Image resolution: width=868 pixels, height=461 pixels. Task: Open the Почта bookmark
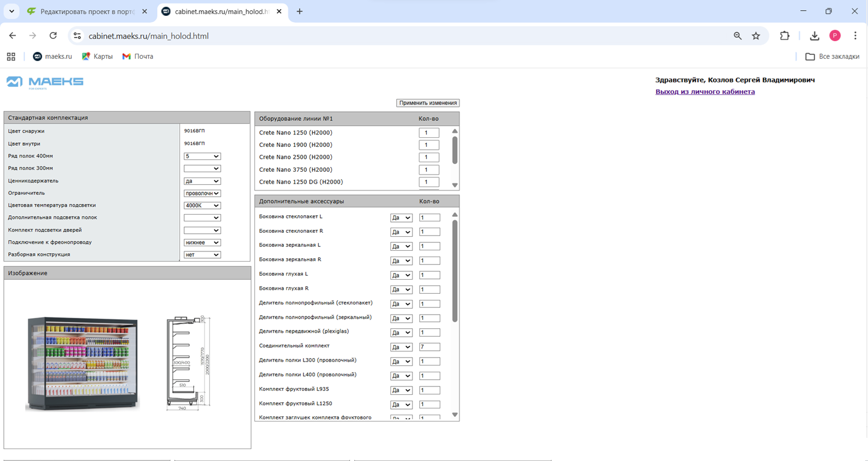pyautogui.click(x=138, y=56)
